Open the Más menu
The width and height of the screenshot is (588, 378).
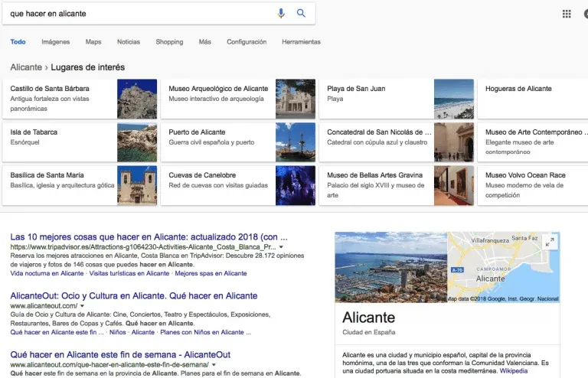pyautogui.click(x=204, y=42)
